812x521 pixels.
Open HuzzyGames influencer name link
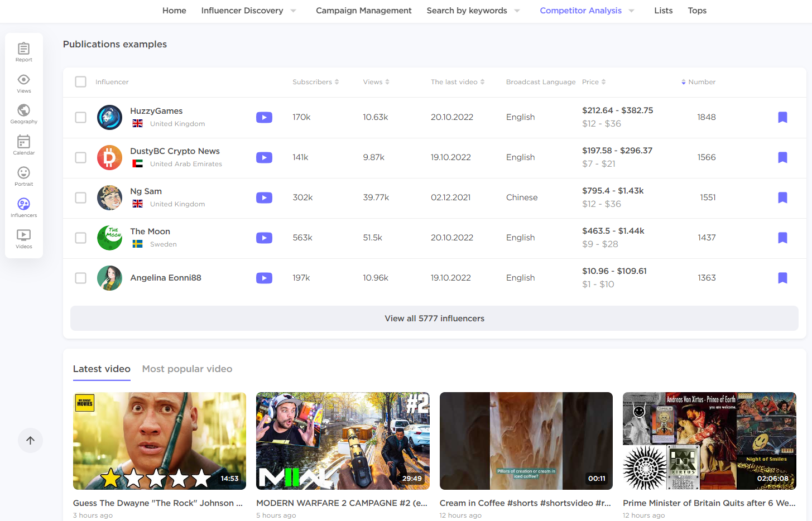click(156, 111)
